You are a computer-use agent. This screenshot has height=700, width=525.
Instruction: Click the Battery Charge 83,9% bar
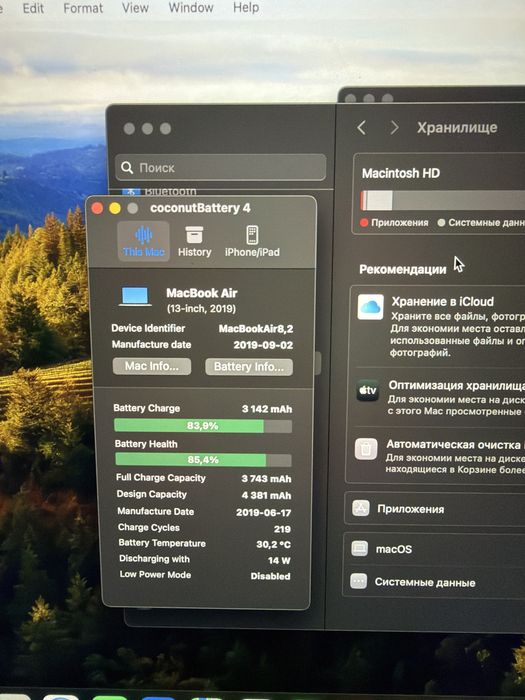pos(203,426)
